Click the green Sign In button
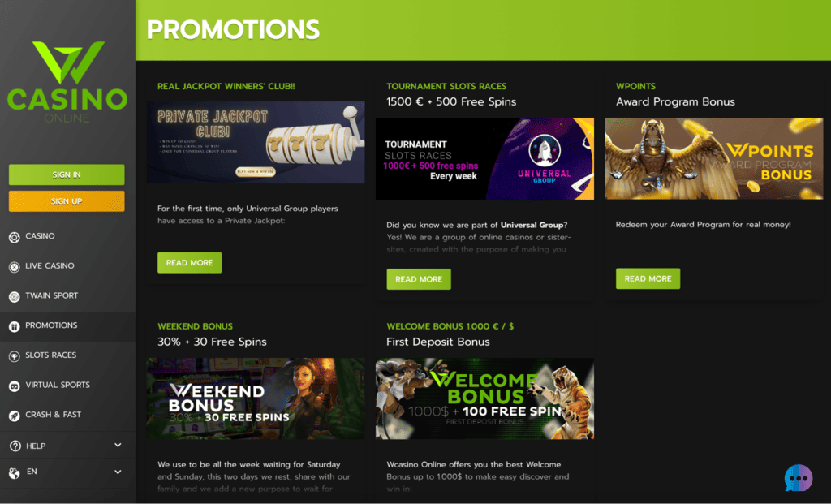Screen dimensions: 831x504 [x=67, y=174]
